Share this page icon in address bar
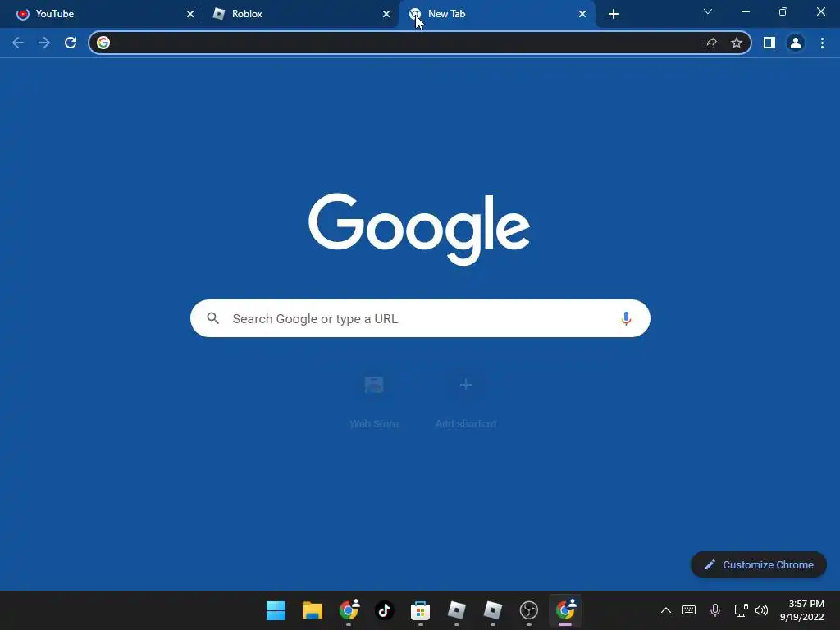Screen dimensions: 840x630 [x=710, y=43]
